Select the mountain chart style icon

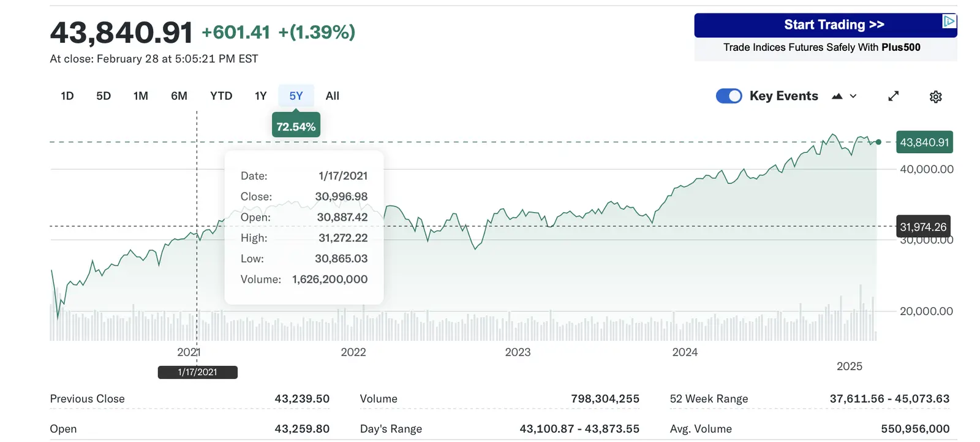pyautogui.click(x=837, y=96)
